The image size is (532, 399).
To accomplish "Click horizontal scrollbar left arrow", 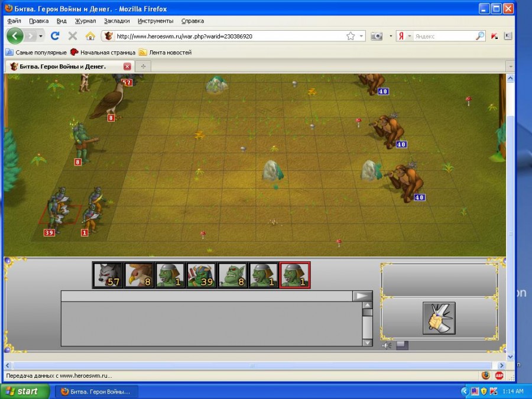I will point(8,365).
